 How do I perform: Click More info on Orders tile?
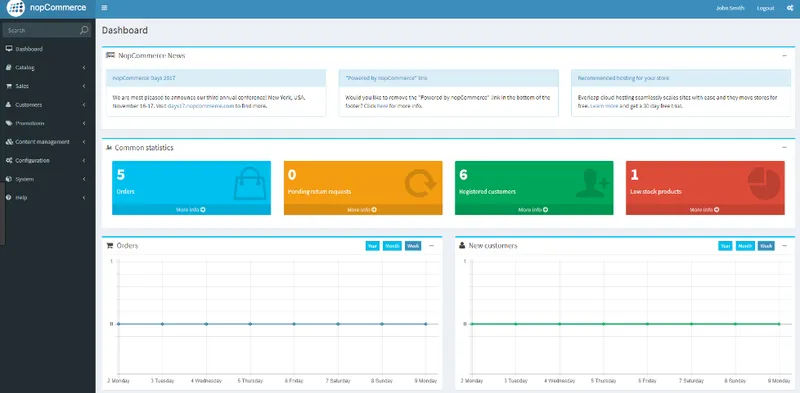[x=191, y=210]
